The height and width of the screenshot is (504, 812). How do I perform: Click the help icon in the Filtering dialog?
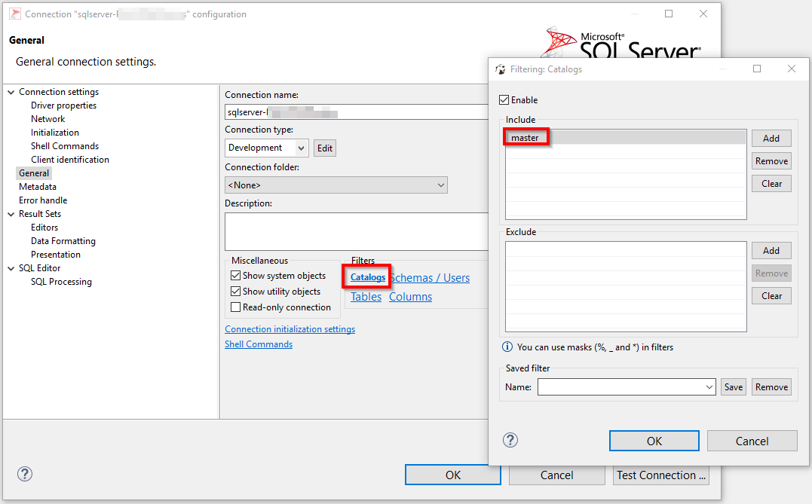coord(510,440)
